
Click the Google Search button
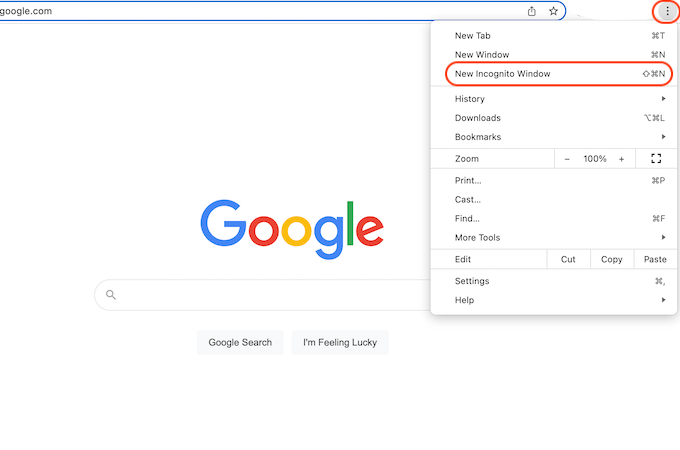(x=240, y=342)
